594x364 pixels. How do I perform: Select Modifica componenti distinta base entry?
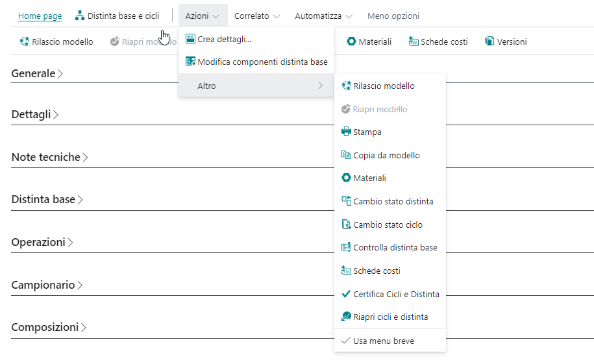pyautogui.click(x=256, y=62)
